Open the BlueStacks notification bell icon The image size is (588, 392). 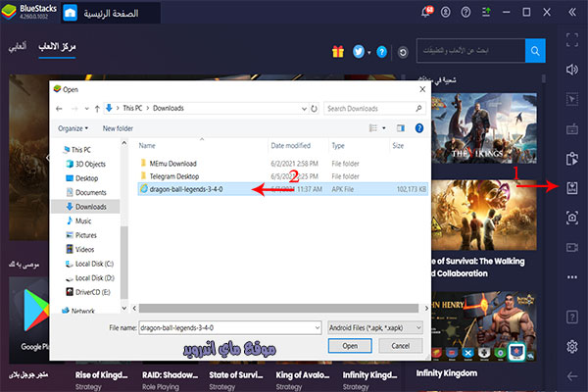click(x=426, y=12)
